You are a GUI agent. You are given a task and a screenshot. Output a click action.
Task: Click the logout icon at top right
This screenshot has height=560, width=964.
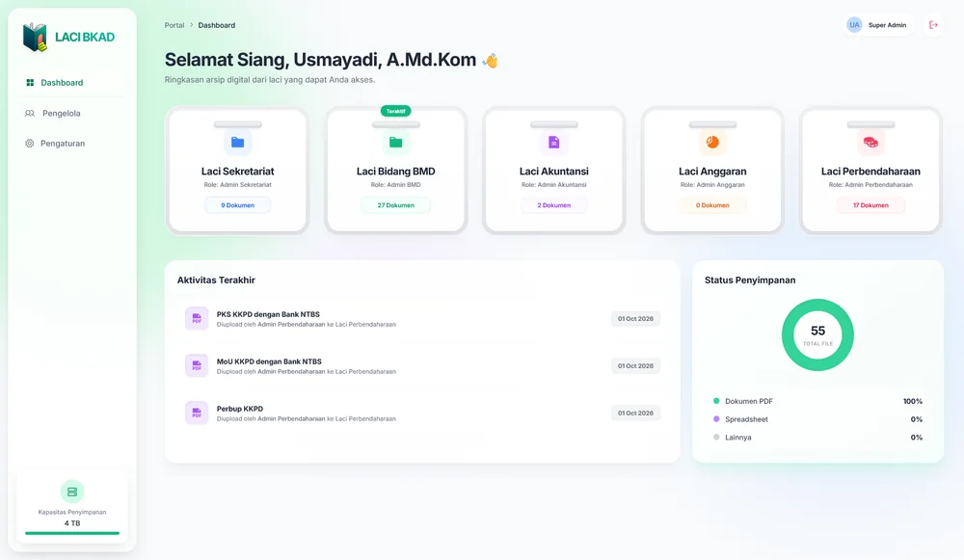[x=933, y=25]
